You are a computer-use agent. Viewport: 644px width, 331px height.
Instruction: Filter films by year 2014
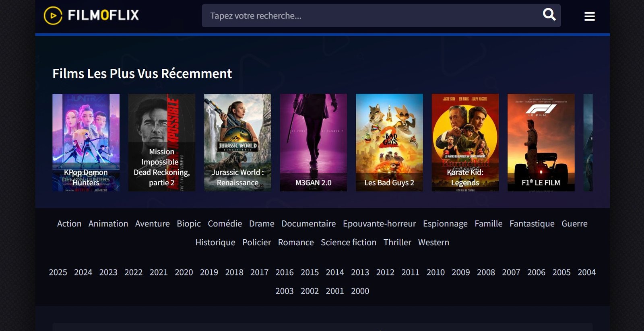pyautogui.click(x=335, y=272)
